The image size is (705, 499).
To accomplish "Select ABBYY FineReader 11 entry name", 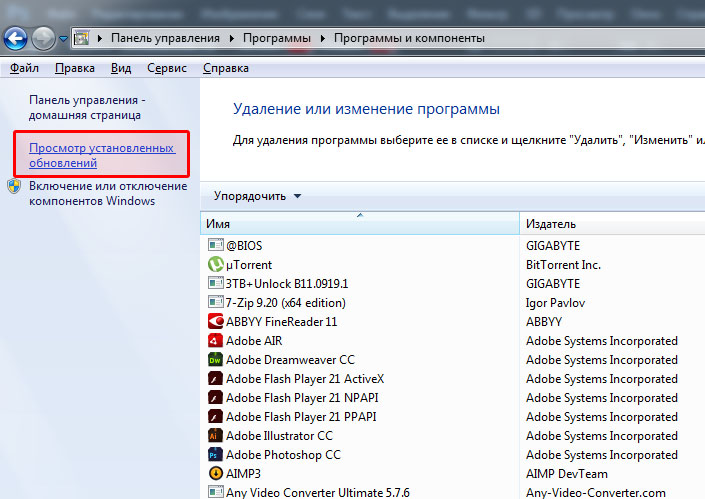I will tap(281, 322).
